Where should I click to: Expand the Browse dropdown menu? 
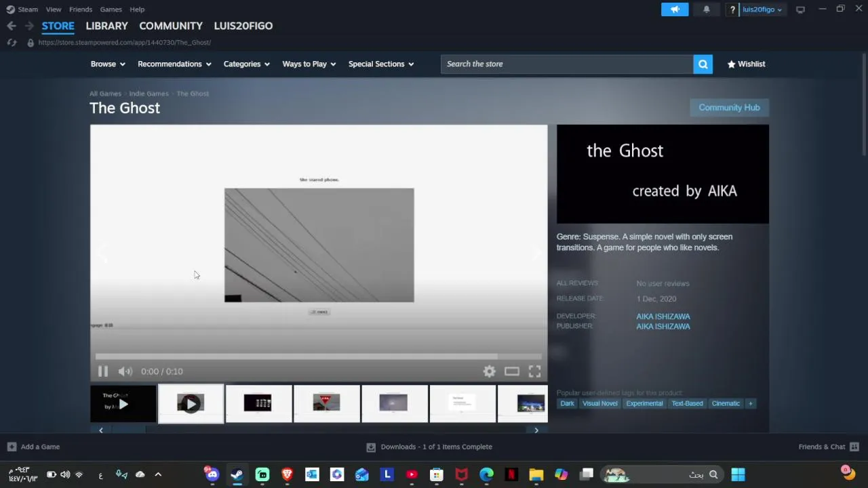(x=108, y=64)
